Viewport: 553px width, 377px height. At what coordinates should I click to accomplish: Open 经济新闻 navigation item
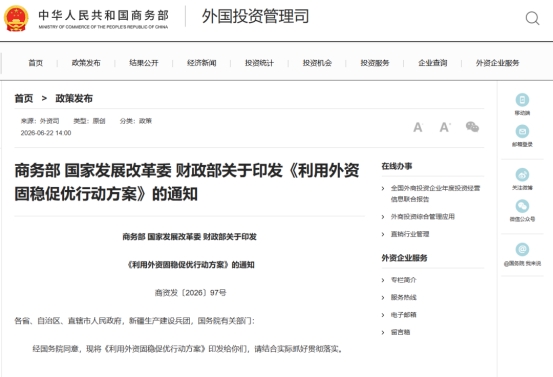point(202,63)
